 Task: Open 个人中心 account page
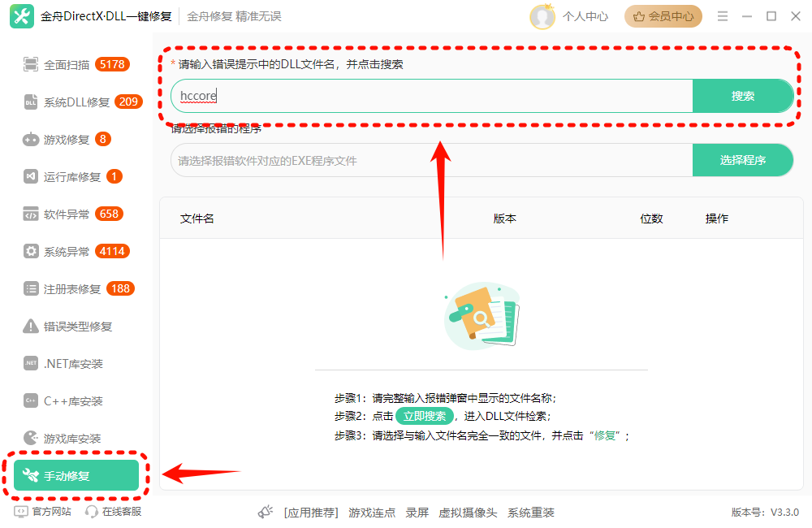(585, 16)
